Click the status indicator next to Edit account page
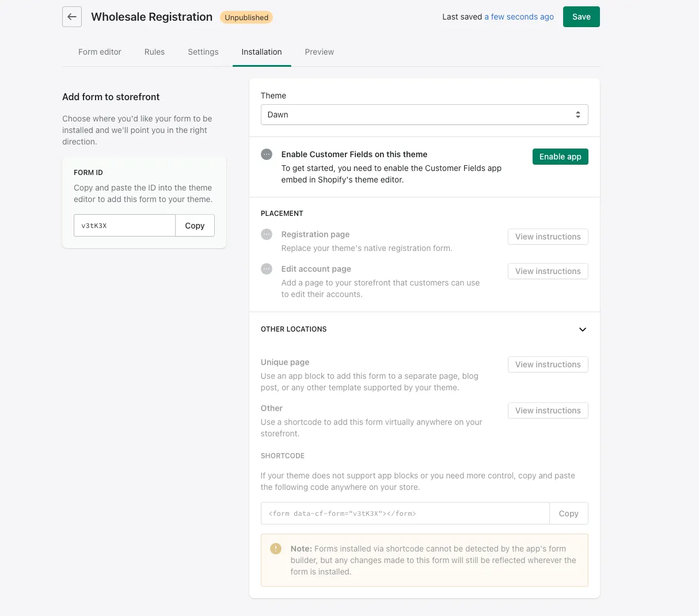 tap(266, 268)
